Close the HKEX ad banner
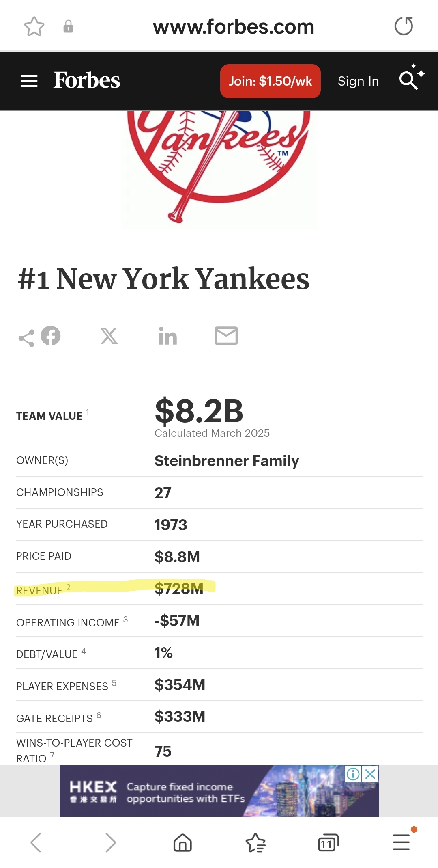This screenshot has height=868, width=438. point(370,774)
